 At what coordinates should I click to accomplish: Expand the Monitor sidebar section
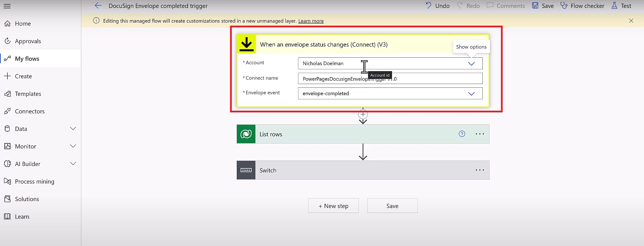(73, 146)
